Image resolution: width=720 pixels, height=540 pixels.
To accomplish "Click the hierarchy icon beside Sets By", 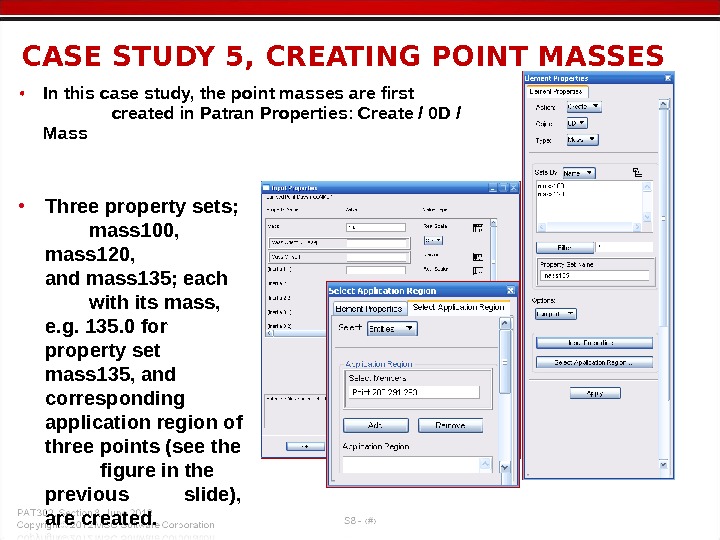I will click(637, 173).
